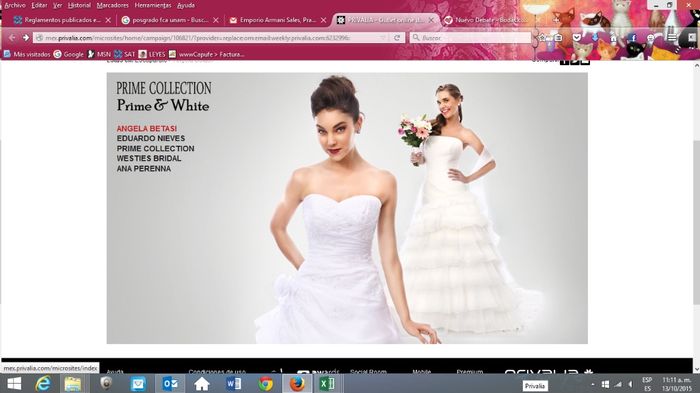Open LEYES bookmark
The image size is (700, 393).
pyautogui.click(x=152, y=54)
